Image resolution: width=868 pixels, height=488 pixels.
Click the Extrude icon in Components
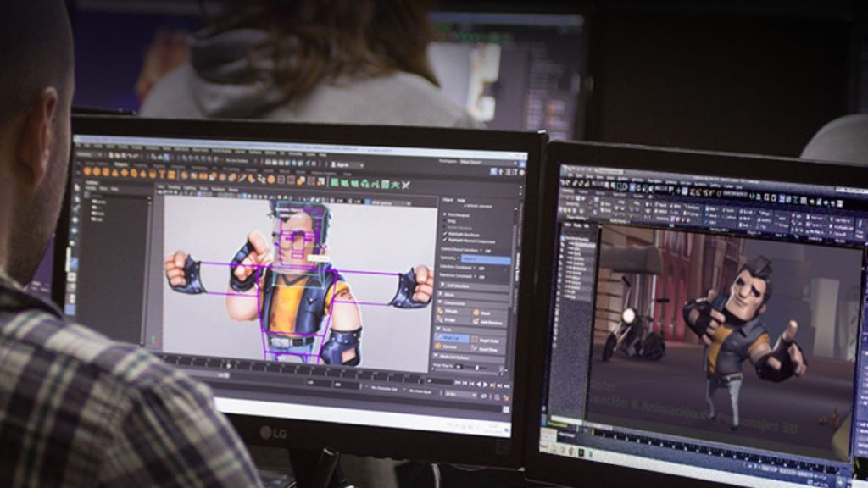point(449,311)
